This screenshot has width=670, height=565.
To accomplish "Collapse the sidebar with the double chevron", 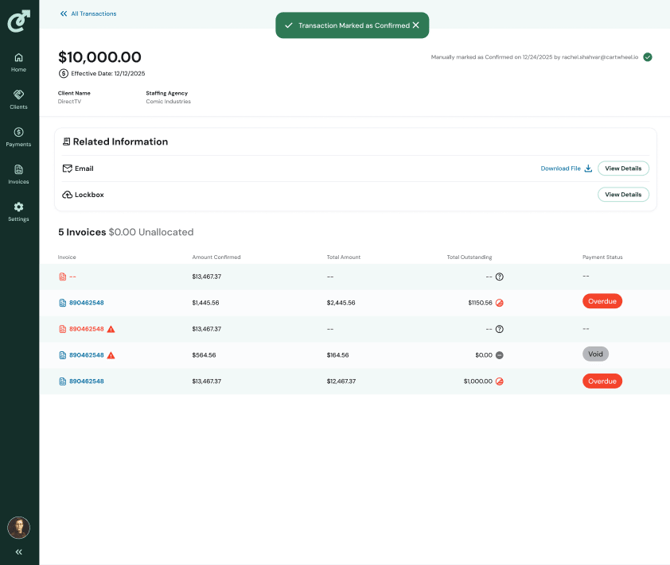I will coord(18,552).
